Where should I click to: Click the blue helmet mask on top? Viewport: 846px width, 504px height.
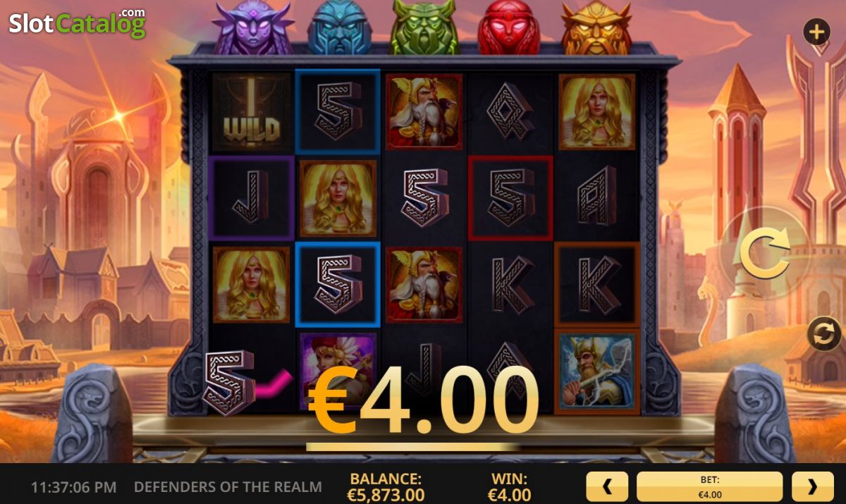[x=339, y=29]
